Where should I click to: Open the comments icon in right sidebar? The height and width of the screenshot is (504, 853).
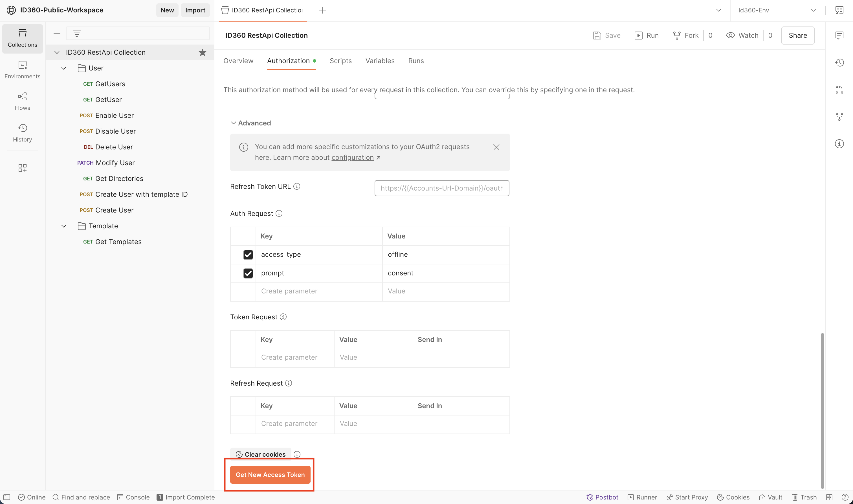[839, 35]
